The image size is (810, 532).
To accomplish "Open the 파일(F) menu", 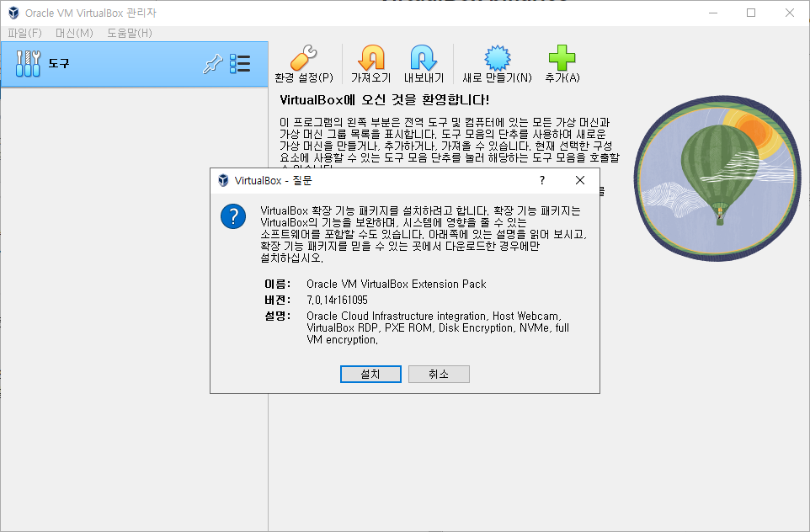I will pos(24,33).
